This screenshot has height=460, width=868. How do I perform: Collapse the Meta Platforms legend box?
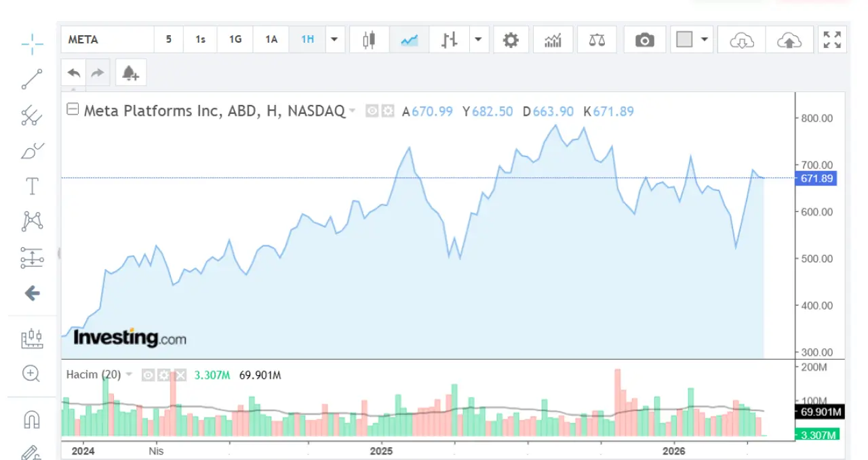(73, 110)
